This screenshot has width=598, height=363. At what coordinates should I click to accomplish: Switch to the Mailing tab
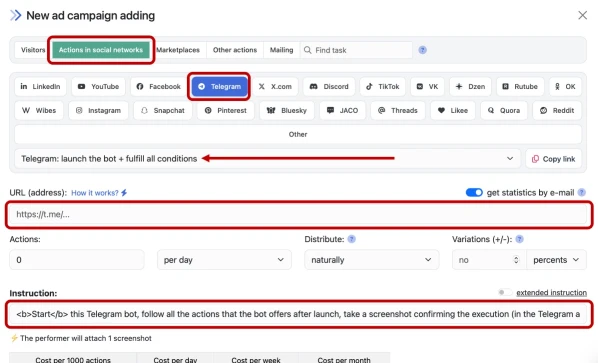click(281, 50)
